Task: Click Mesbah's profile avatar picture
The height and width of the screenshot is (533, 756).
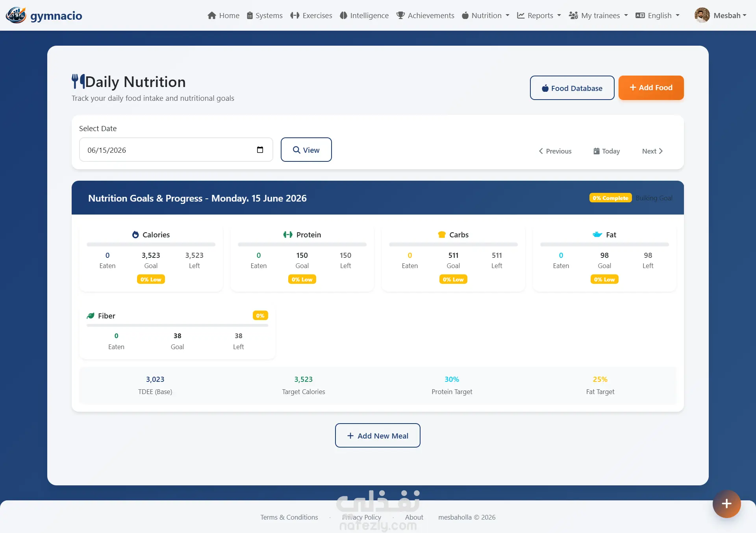Action: [702, 15]
